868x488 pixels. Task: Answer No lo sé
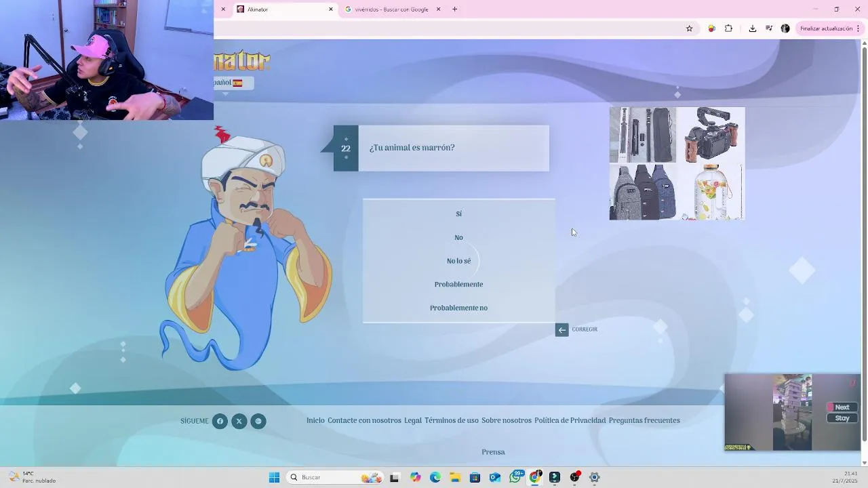coord(458,261)
